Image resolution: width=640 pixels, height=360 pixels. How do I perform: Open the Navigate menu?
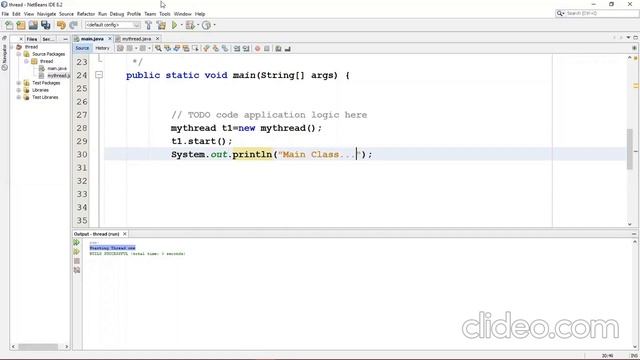click(x=47, y=14)
